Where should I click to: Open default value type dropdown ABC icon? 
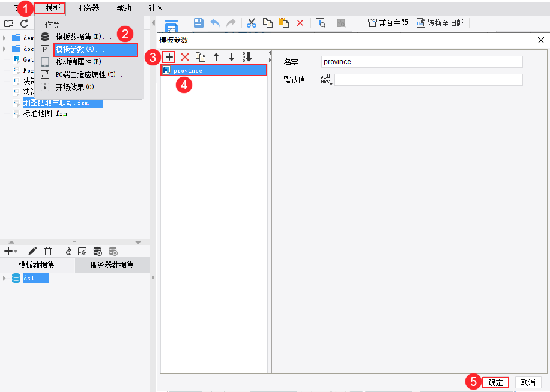pos(326,80)
